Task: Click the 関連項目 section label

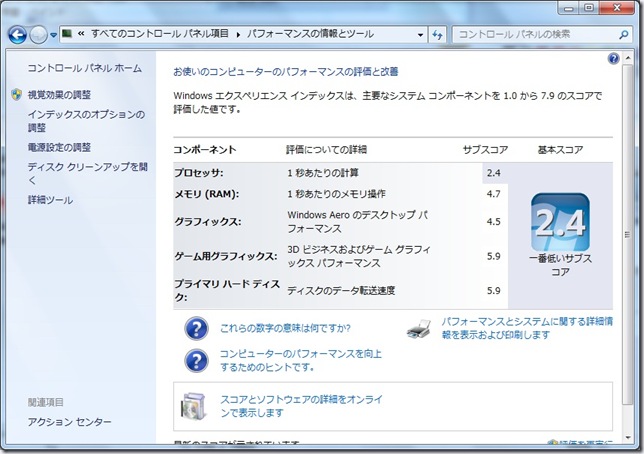Action: tap(46, 402)
